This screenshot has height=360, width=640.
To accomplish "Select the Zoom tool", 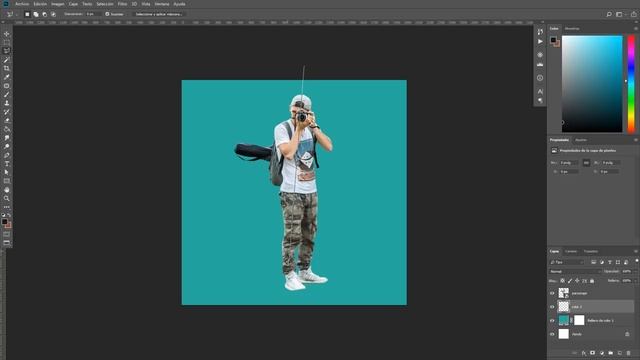I will pyautogui.click(x=7, y=198).
